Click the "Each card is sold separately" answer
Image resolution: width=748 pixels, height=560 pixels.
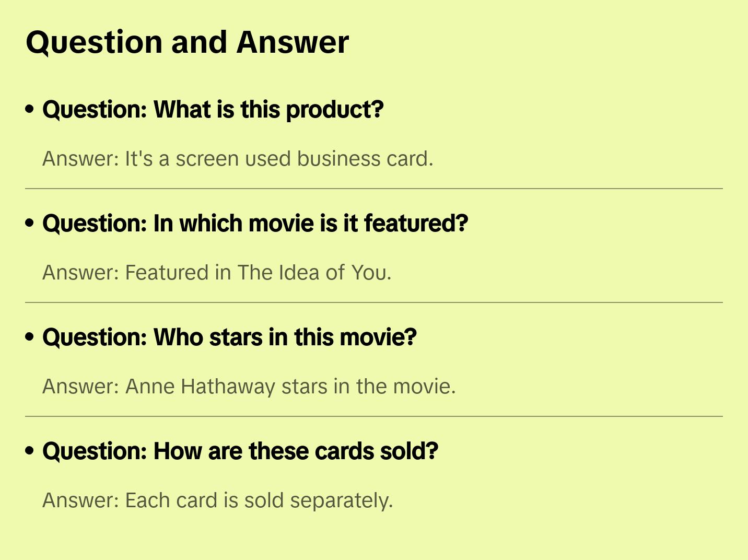217,500
